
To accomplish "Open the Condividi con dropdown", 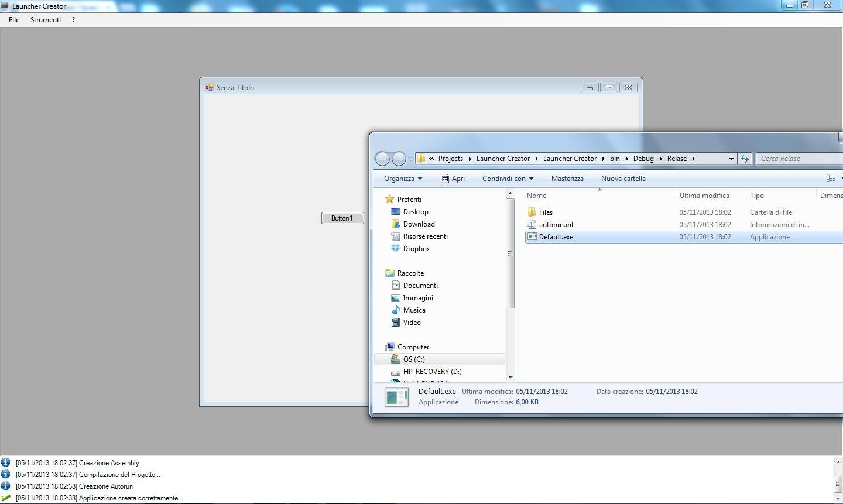I will [508, 179].
